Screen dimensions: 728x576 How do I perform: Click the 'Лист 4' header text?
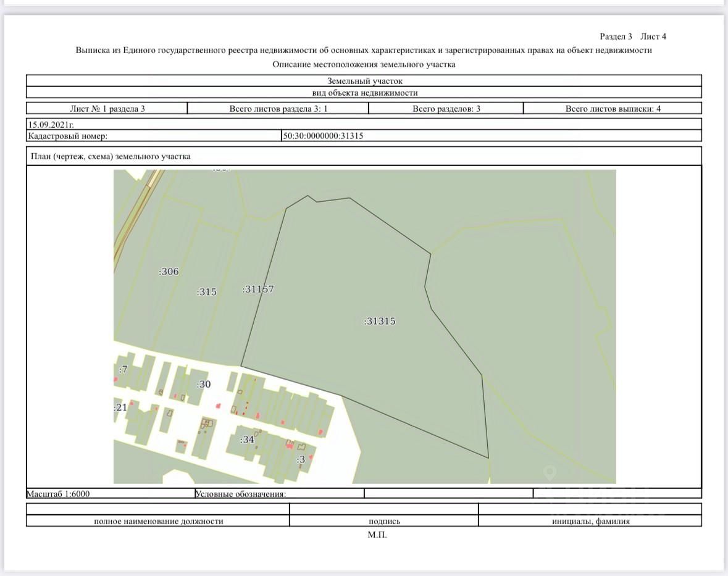click(x=653, y=36)
